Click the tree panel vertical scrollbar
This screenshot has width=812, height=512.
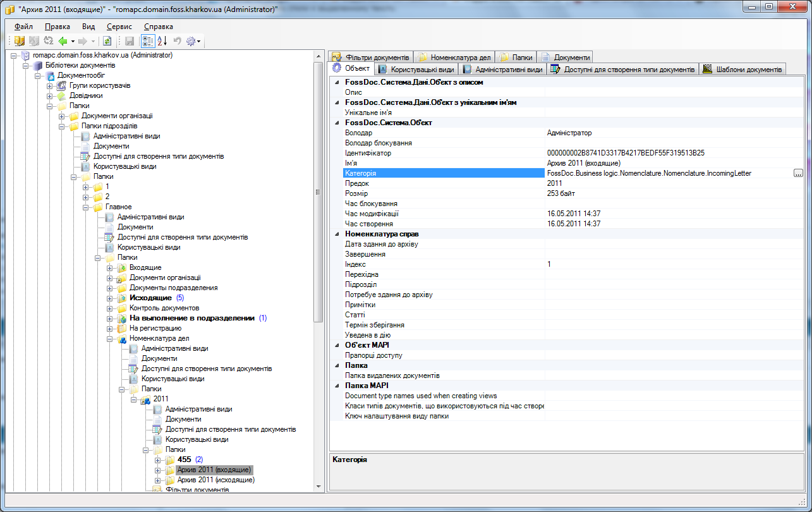(319, 190)
